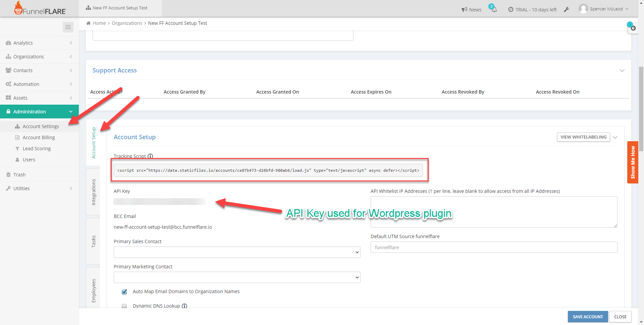This screenshot has width=644, height=325.
Task: Click the page vertical scrollbar
Action: (641, 109)
